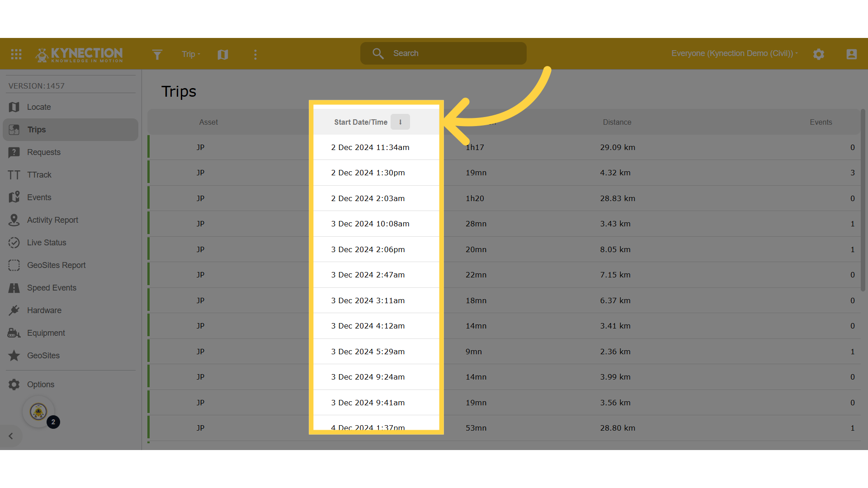The height and width of the screenshot is (488, 868).
Task: Open Requests in the sidebar
Action: tap(71, 152)
